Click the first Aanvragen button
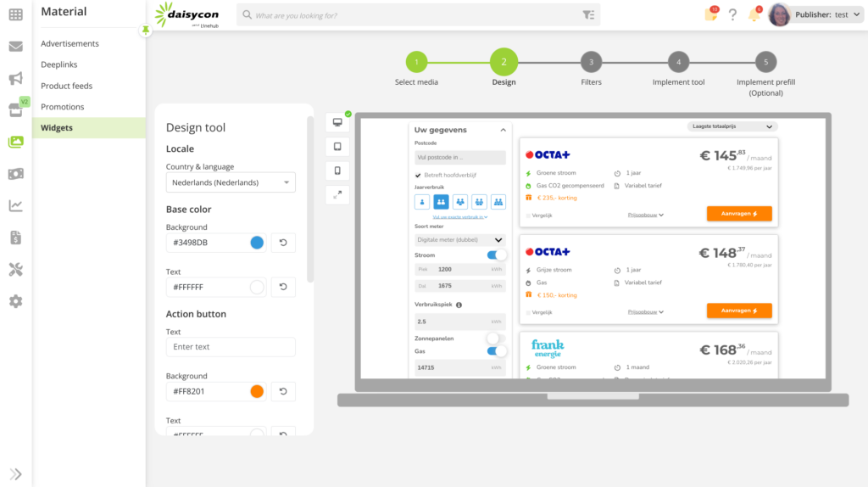The height and width of the screenshot is (487, 868). [739, 214]
